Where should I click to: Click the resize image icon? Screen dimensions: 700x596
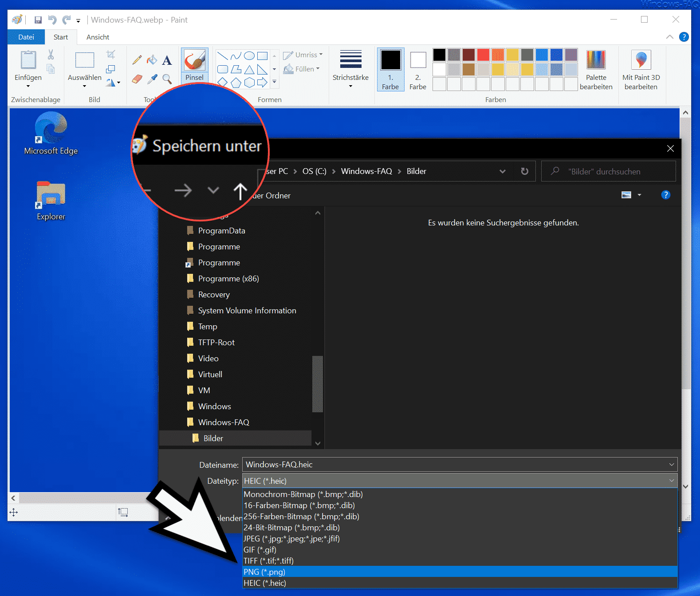(111, 69)
